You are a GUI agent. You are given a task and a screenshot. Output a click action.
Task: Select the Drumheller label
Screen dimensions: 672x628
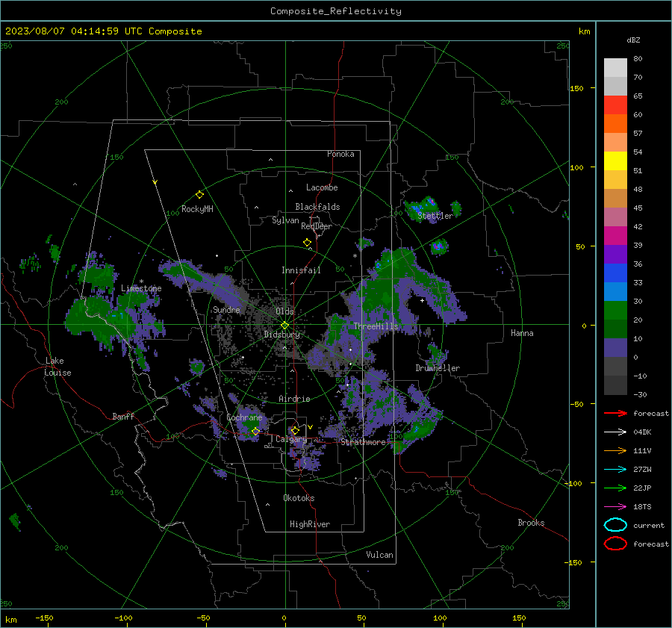pyautogui.click(x=438, y=368)
